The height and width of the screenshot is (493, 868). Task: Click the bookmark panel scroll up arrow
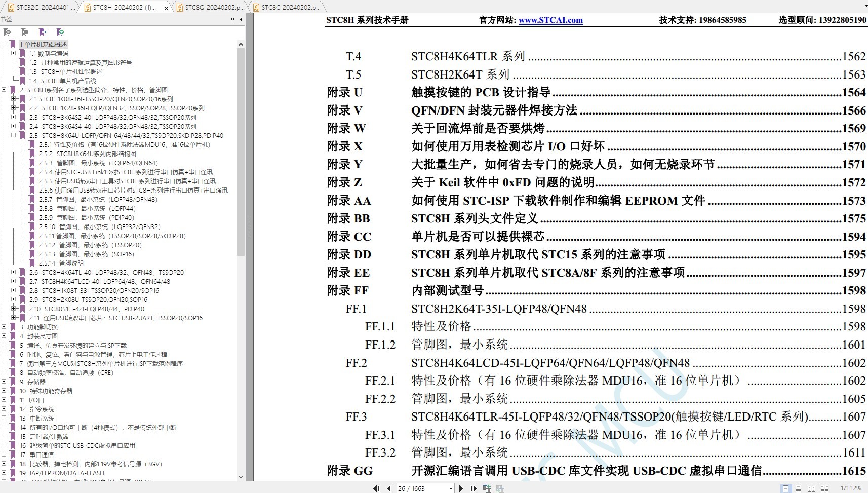pyautogui.click(x=241, y=44)
